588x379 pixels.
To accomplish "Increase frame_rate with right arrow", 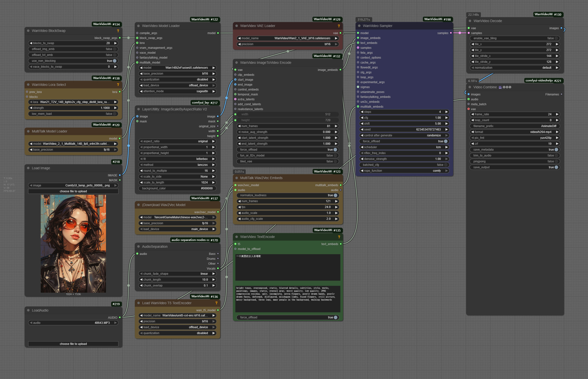I will (x=557, y=115).
